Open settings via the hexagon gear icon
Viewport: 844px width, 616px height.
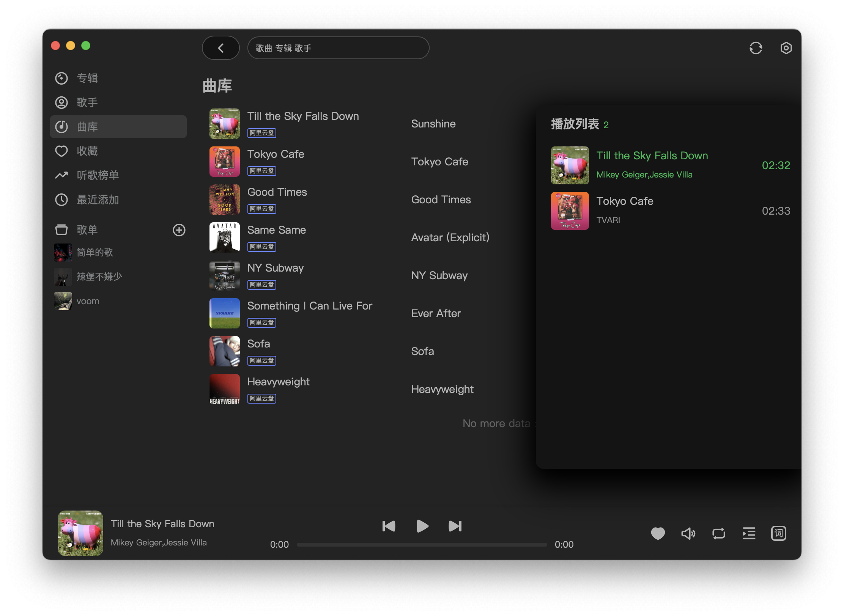click(786, 48)
